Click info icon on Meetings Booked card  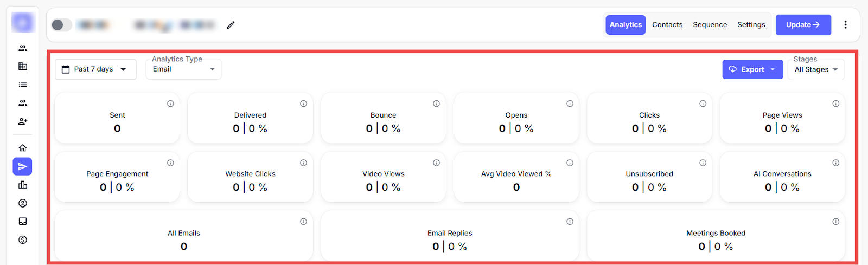(835, 222)
